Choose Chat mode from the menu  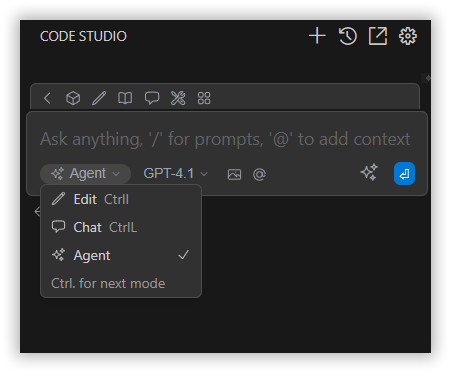pyautogui.click(x=121, y=227)
